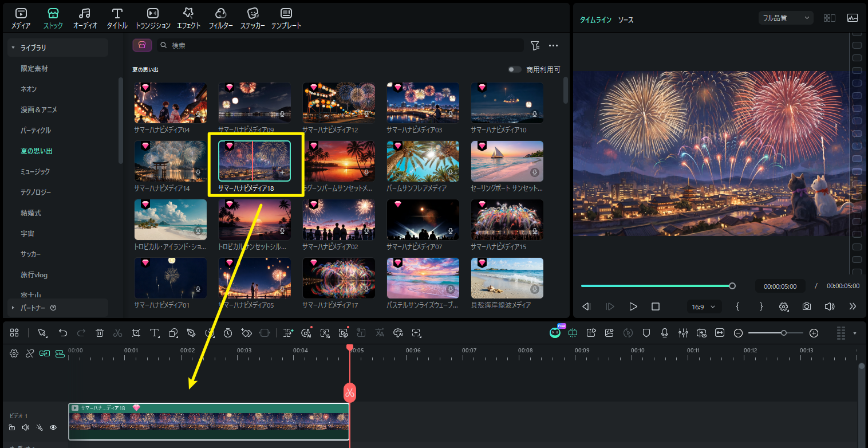Open the audio mixer

tap(683, 333)
